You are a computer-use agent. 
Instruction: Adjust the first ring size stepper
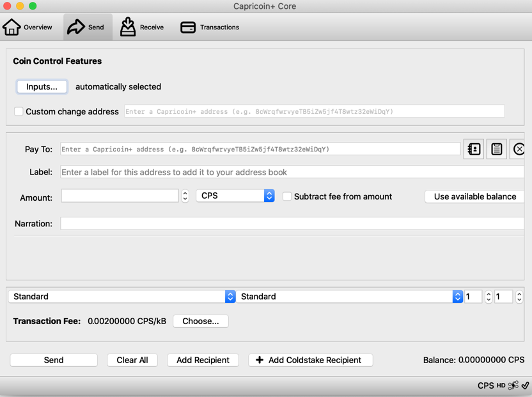[489, 297]
